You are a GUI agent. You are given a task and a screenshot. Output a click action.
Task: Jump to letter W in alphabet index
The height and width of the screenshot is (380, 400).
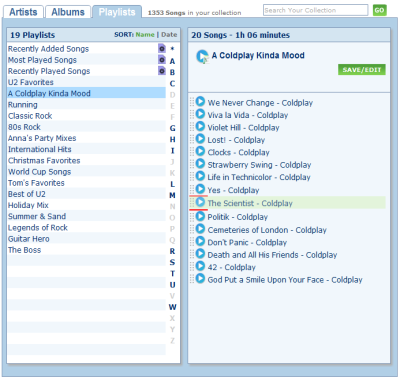(x=172, y=307)
